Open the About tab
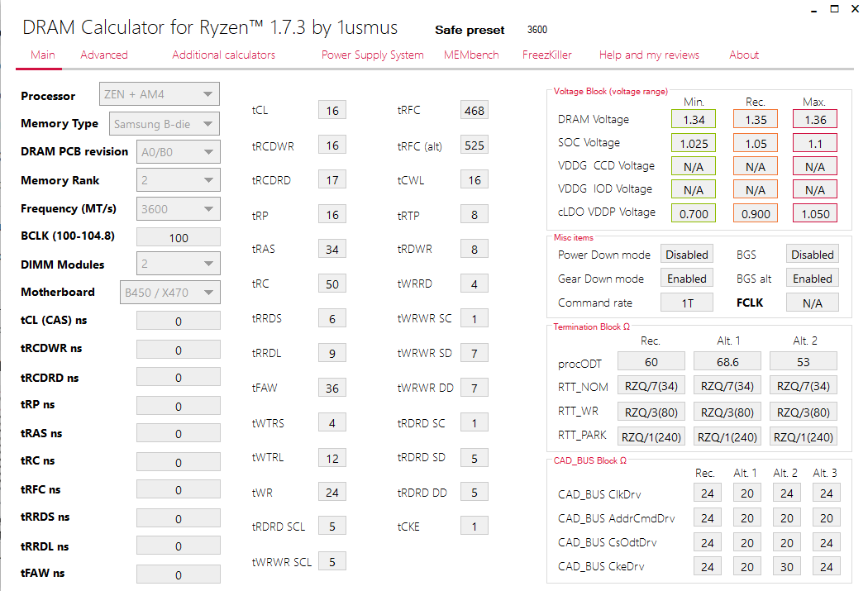The image size is (868, 591). [744, 55]
